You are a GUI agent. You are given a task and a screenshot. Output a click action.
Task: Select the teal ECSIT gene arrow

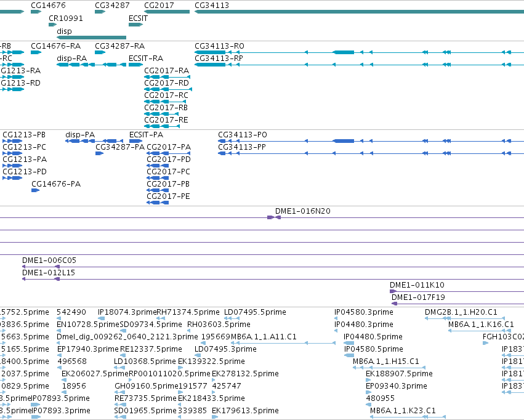tap(135, 25)
